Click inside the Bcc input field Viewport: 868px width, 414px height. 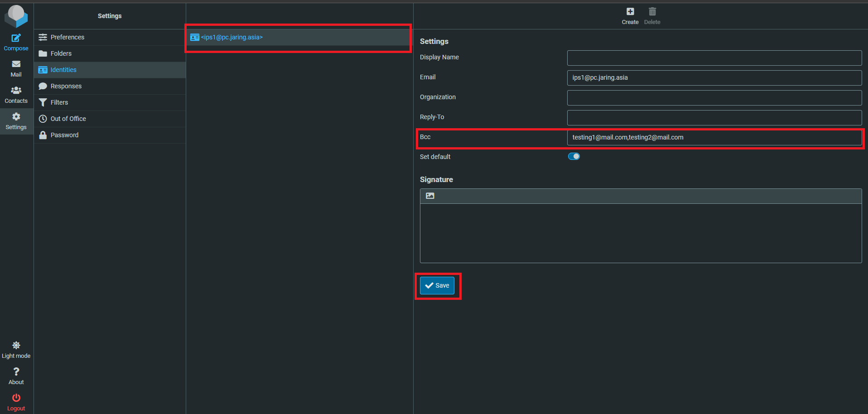(x=714, y=138)
